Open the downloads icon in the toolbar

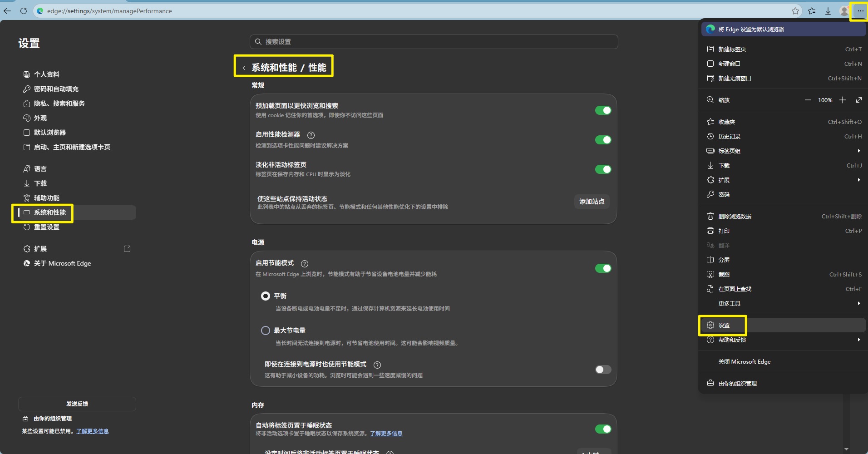tap(828, 11)
